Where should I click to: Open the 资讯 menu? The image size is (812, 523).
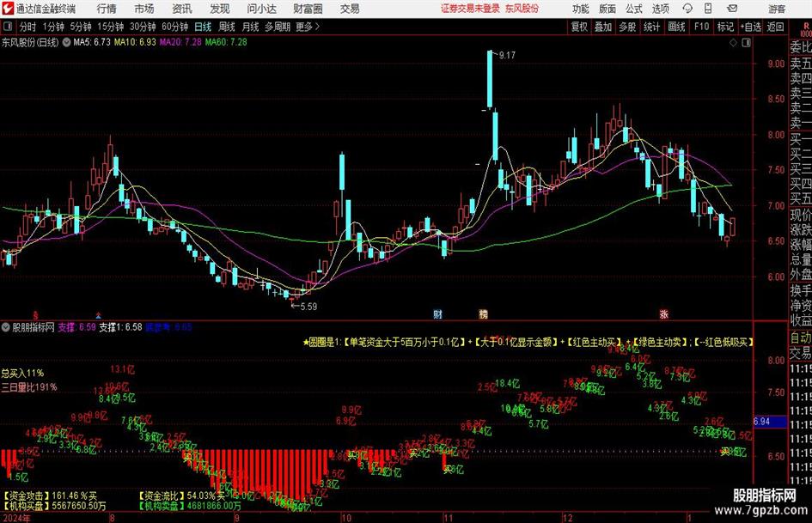click(x=182, y=9)
